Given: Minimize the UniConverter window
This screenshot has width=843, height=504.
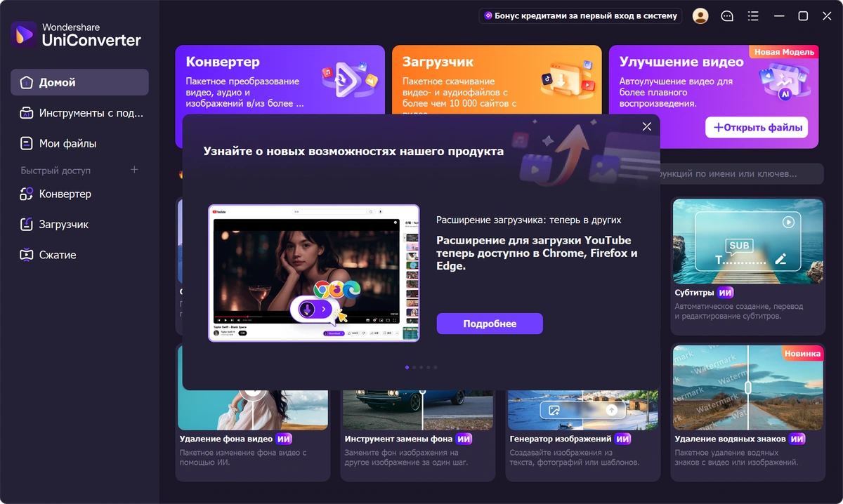Looking at the screenshot, I should pyautogui.click(x=778, y=15).
